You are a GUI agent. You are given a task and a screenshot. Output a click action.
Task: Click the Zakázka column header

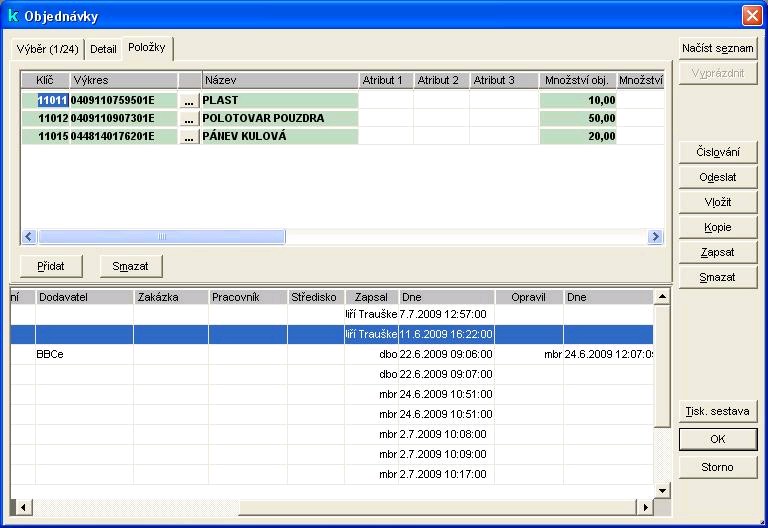[x=171, y=297]
